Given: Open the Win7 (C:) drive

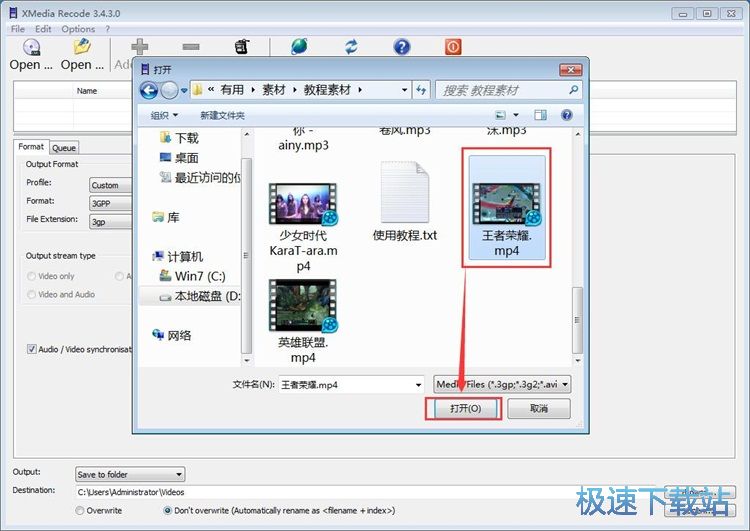Looking at the screenshot, I should (x=192, y=276).
